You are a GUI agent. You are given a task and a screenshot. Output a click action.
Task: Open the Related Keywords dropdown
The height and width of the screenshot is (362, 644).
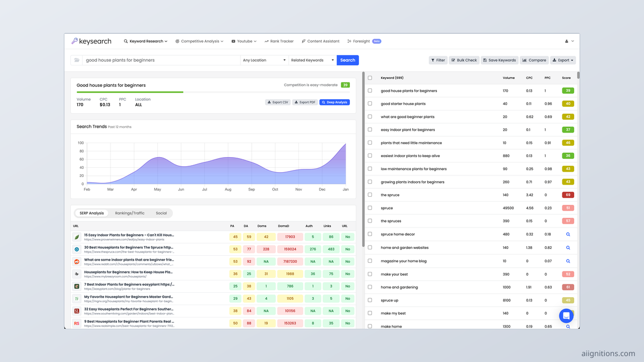pyautogui.click(x=313, y=60)
